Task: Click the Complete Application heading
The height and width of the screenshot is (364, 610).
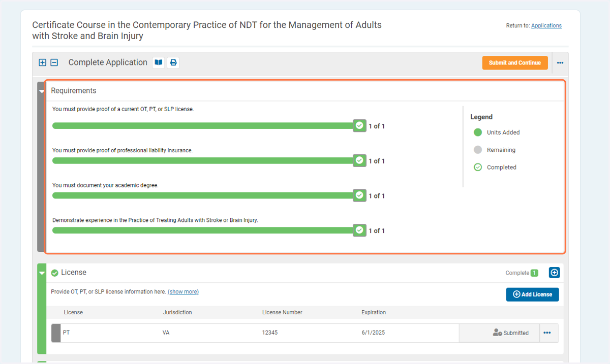Action: [x=108, y=62]
